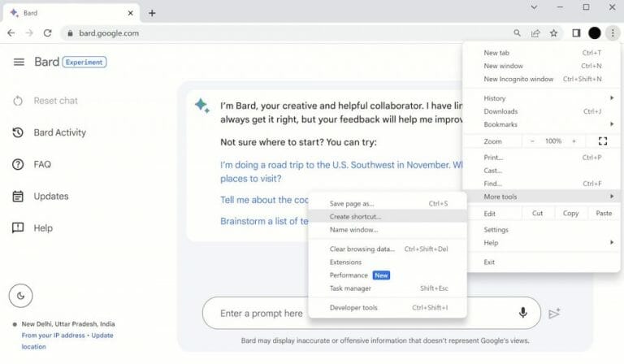
Task: Click Copy in the Edit row
Action: 570,213
